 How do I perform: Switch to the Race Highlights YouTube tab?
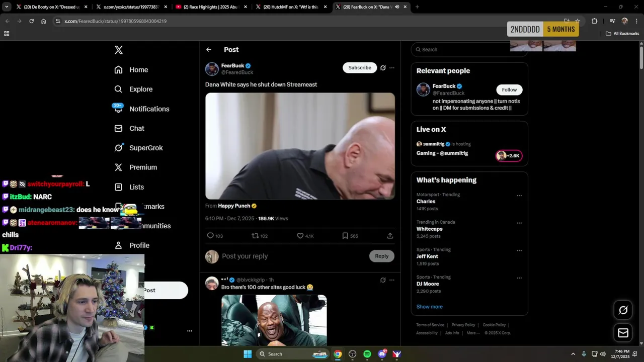coord(211,7)
